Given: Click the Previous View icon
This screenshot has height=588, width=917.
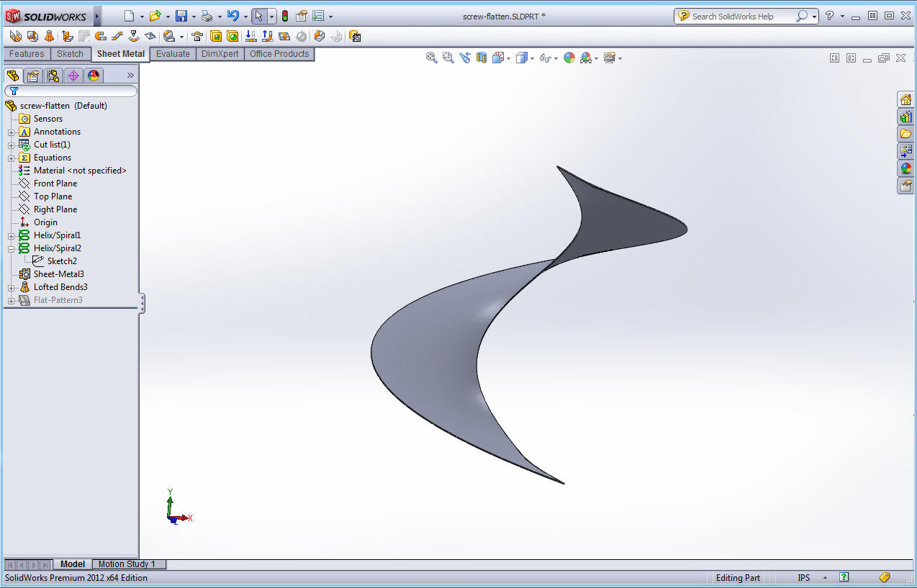Looking at the screenshot, I should click(465, 58).
